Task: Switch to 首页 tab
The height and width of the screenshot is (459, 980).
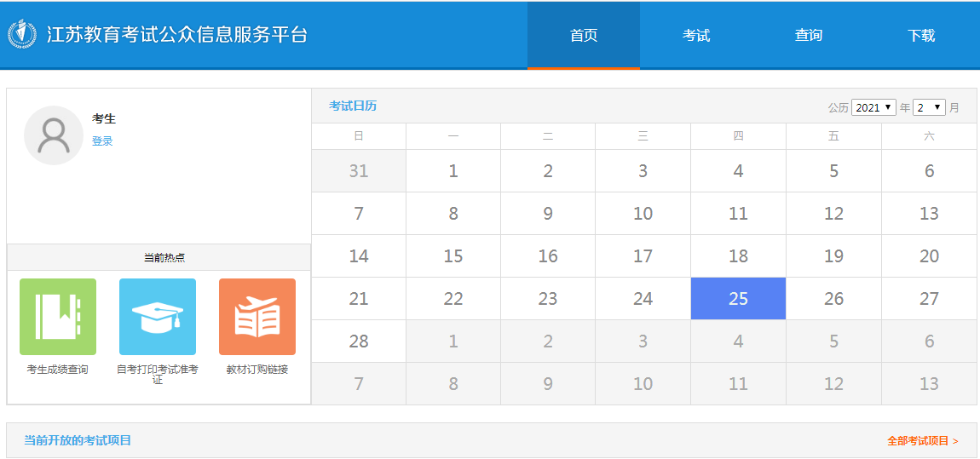Action: (x=584, y=35)
